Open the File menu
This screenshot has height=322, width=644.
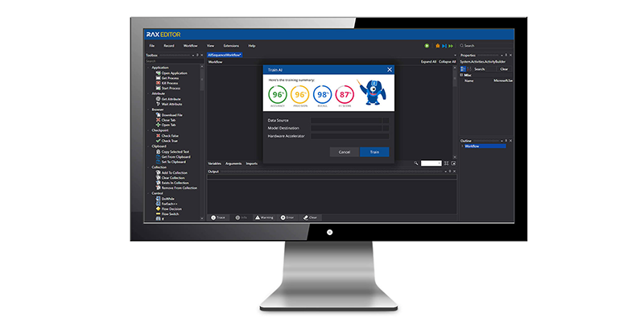152,46
